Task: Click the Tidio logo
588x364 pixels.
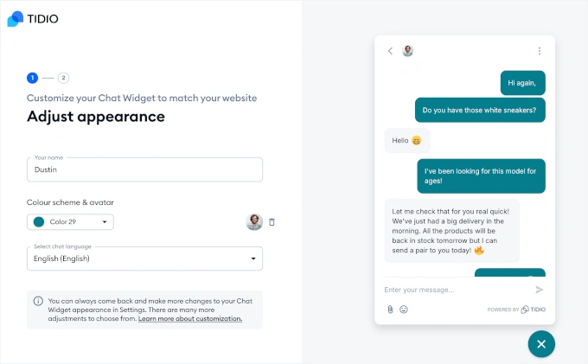Action: (x=33, y=18)
